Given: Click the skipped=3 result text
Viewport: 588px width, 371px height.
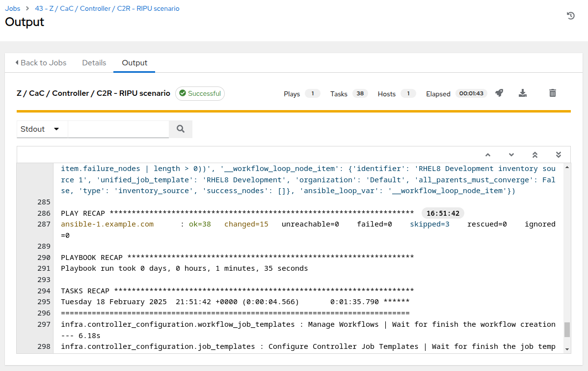Looking at the screenshot, I should point(429,224).
